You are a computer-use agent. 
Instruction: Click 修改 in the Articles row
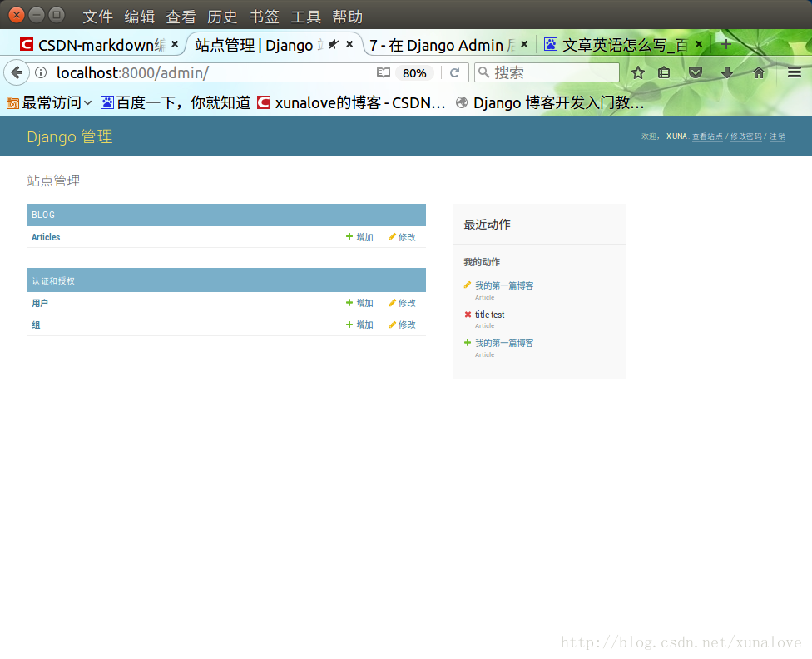pos(402,237)
